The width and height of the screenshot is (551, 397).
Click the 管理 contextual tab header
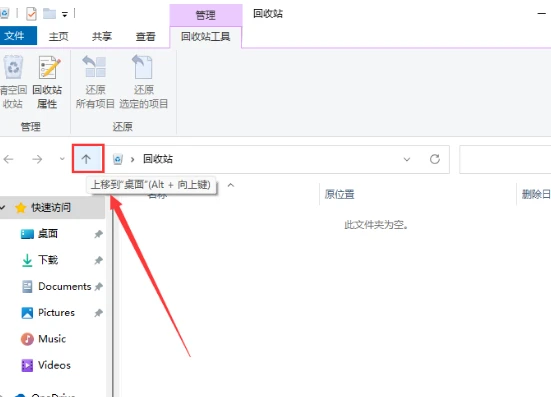coord(206,15)
